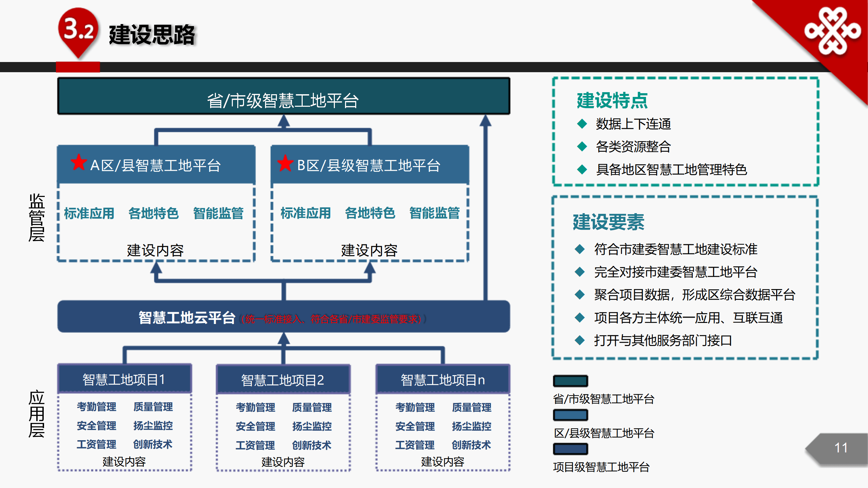Click 质量管理 in 智慧工地项目2
The image size is (868, 488).
312,407
